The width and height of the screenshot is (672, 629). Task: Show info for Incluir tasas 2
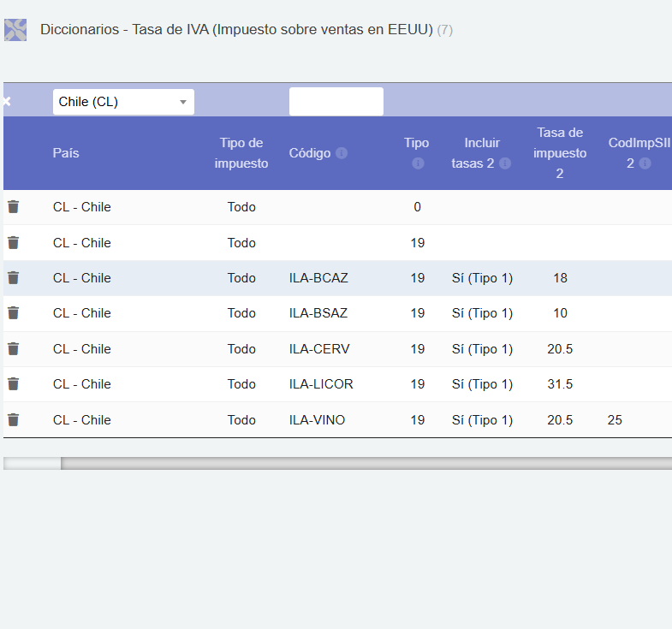tap(505, 163)
